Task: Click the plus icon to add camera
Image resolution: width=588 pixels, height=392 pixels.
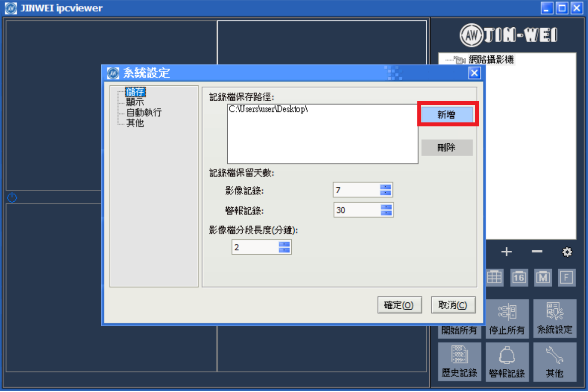Action: coord(506,252)
